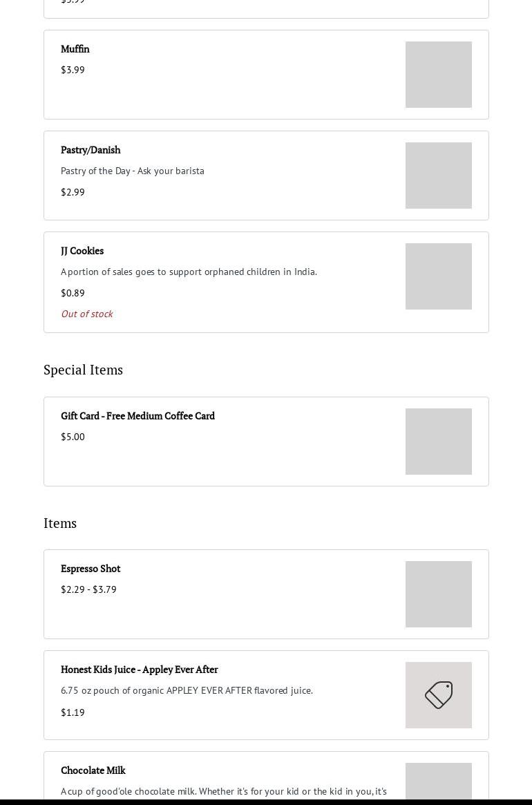The image size is (532, 805).
Task: Open Gift Card - Free Medium Coffee Card
Action: coord(137,416)
